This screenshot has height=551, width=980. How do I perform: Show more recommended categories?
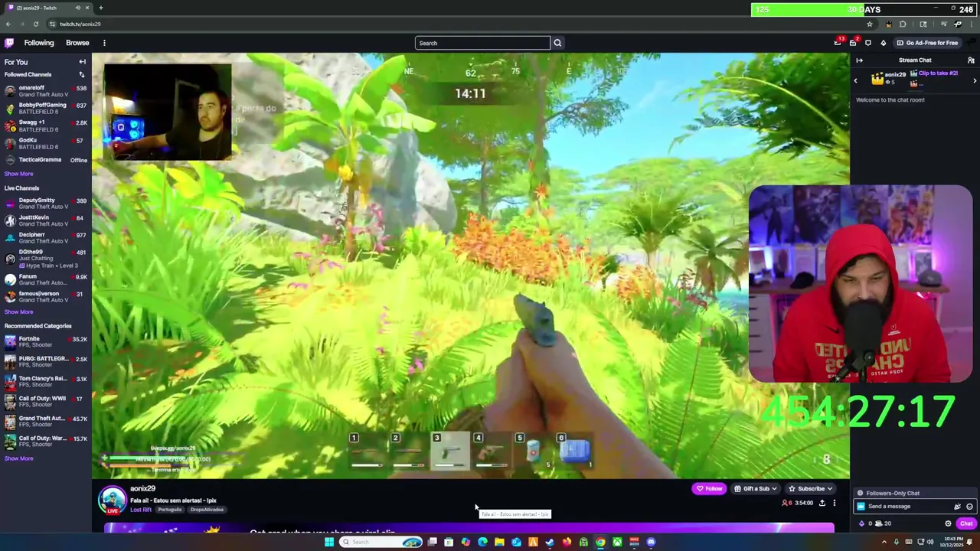[18, 458]
